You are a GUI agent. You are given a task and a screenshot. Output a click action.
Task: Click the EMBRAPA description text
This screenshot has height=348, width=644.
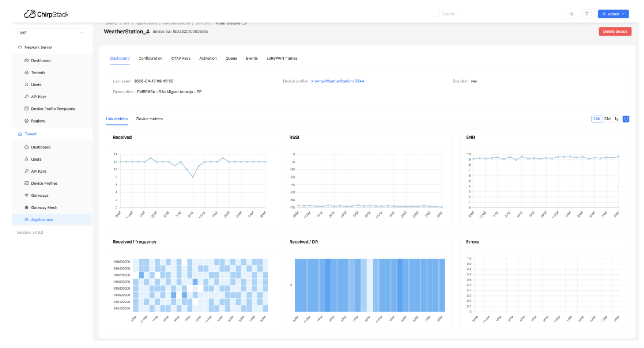tap(169, 92)
